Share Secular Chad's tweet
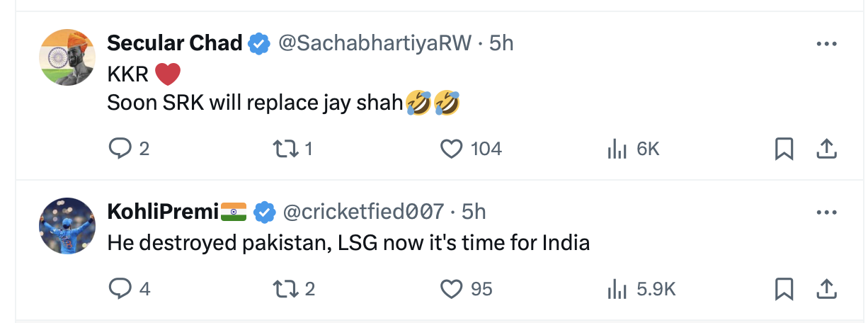 [x=827, y=148]
